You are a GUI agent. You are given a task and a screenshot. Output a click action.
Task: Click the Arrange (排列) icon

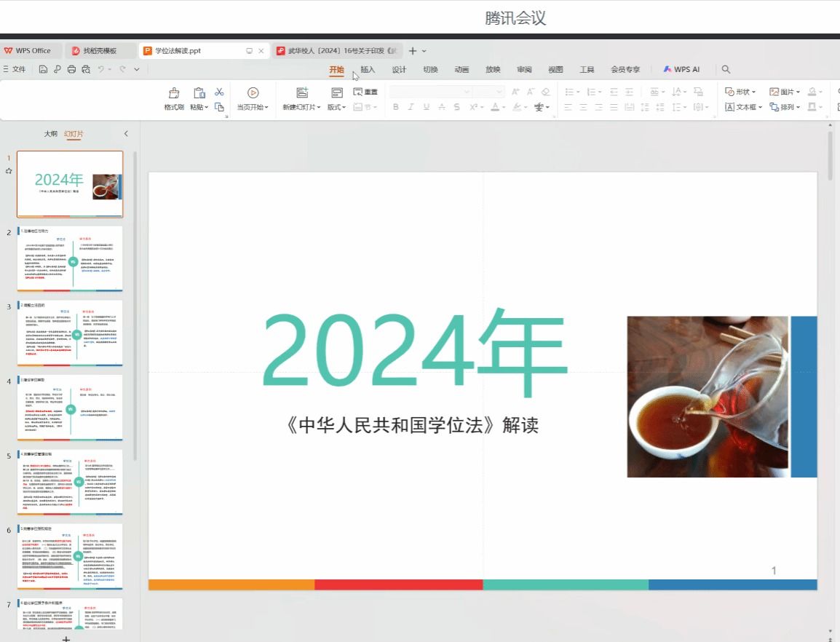tap(774, 107)
